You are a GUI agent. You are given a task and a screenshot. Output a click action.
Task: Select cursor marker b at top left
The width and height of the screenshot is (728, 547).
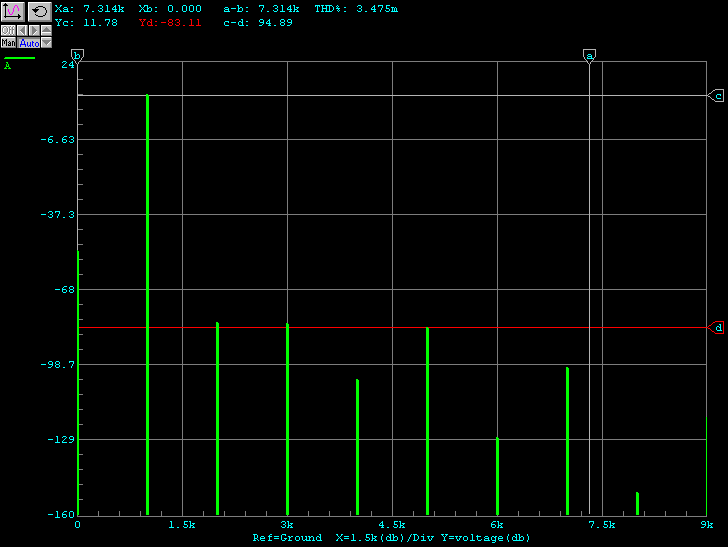click(x=77, y=56)
